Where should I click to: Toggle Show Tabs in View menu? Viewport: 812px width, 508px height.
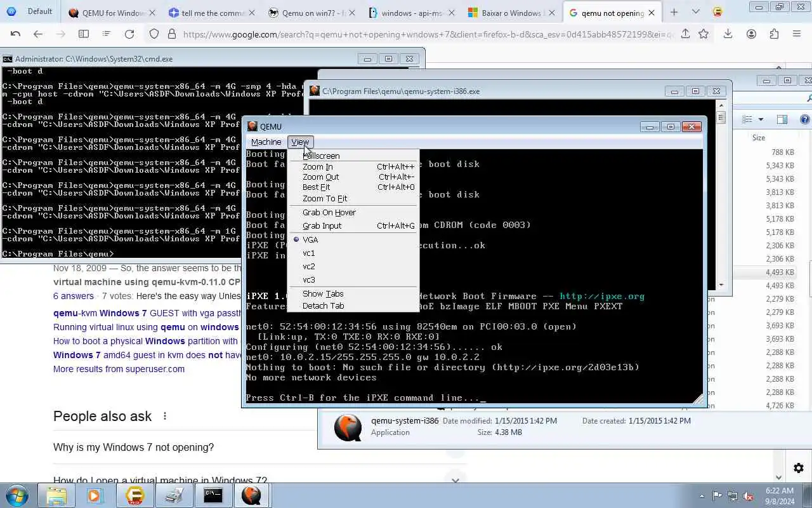tap(353, 293)
